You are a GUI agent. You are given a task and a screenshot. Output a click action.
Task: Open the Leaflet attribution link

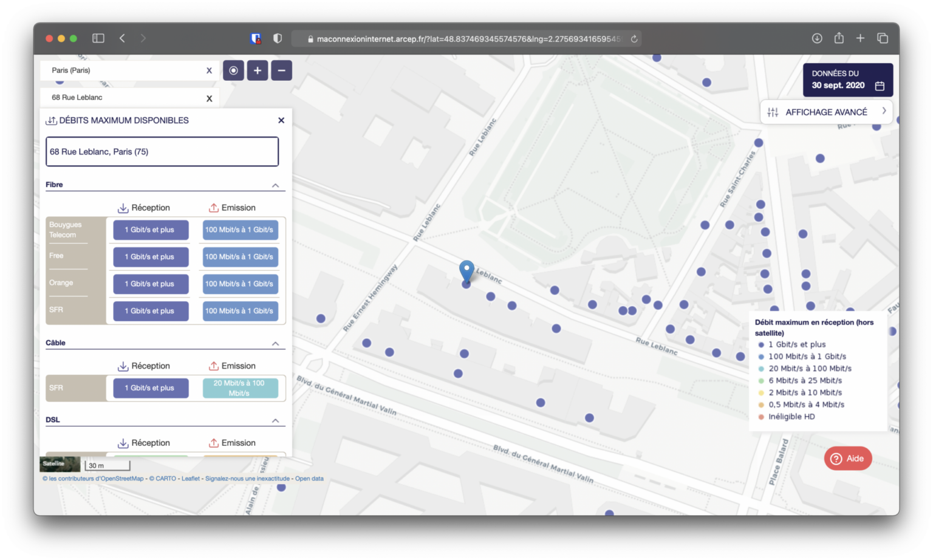tap(191, 479)
